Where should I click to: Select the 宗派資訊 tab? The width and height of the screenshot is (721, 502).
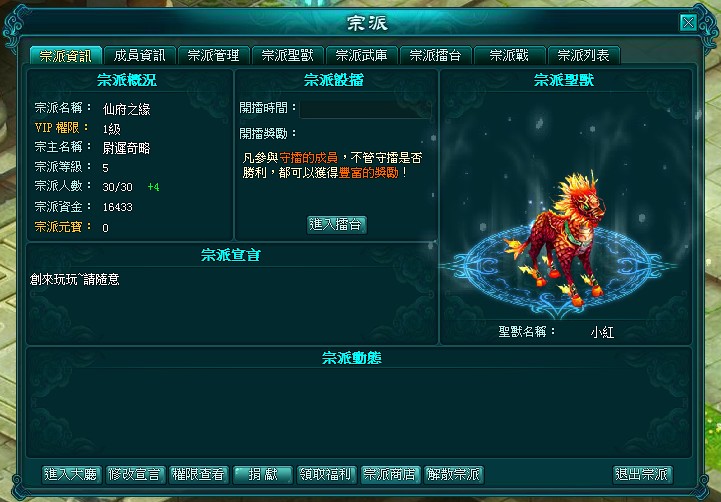(66, 56)
